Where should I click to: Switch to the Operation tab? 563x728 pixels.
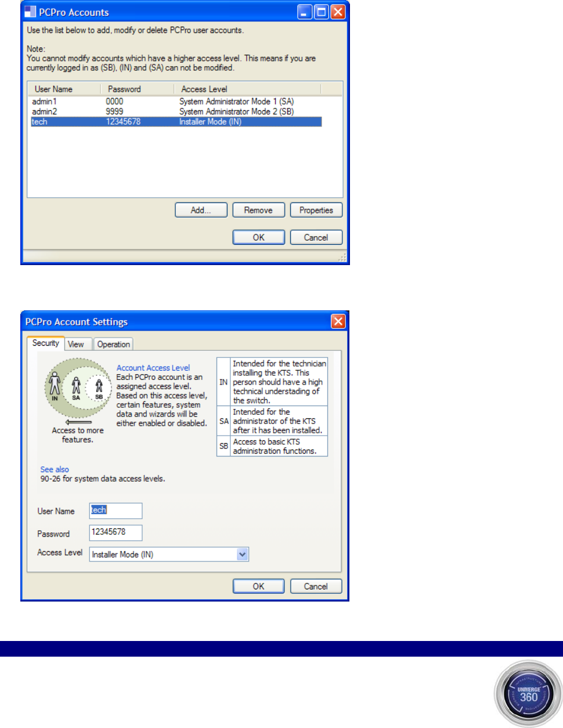[114, 344]
